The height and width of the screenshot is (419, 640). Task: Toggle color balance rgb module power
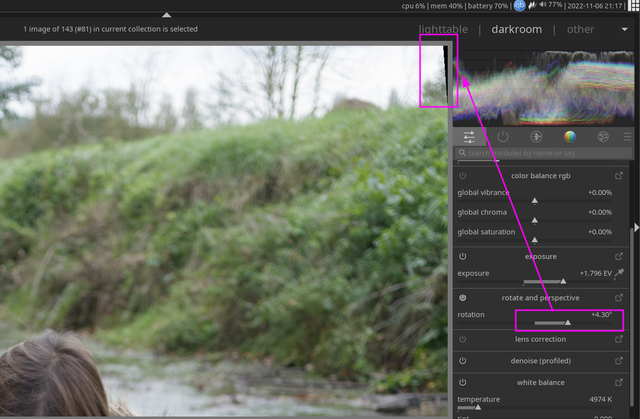point(462,176)
